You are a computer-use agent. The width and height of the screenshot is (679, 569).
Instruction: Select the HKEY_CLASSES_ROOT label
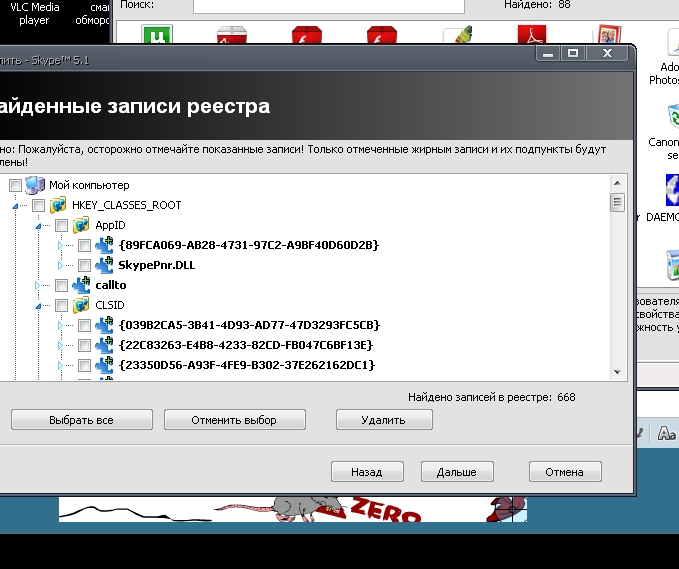point(126,205)
